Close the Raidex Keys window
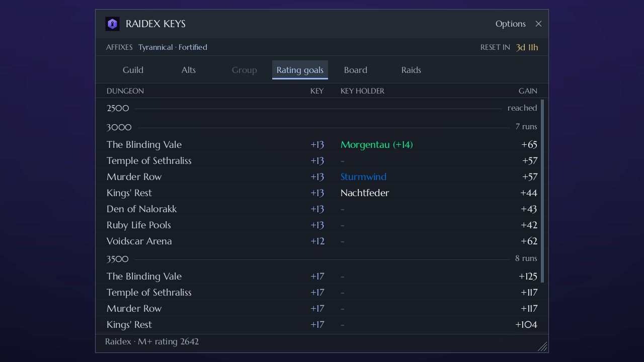The image size is (644, 362). (538, 24)
